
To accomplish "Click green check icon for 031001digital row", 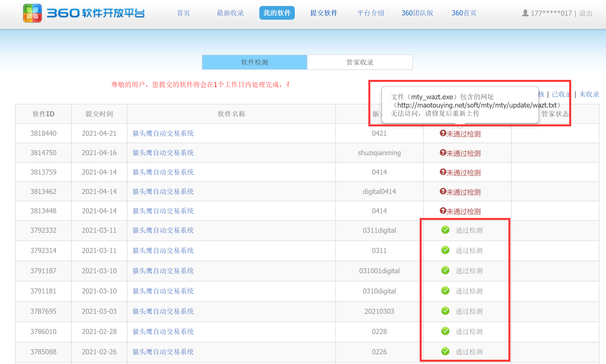I will [445, 270].
